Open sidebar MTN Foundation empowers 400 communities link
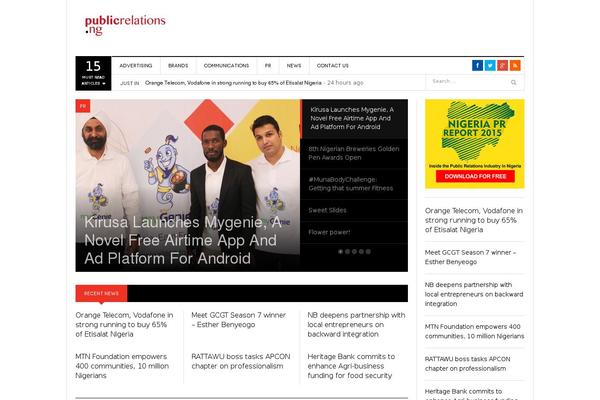Screen dimensions: 600x400 click(x=474, y=331)
